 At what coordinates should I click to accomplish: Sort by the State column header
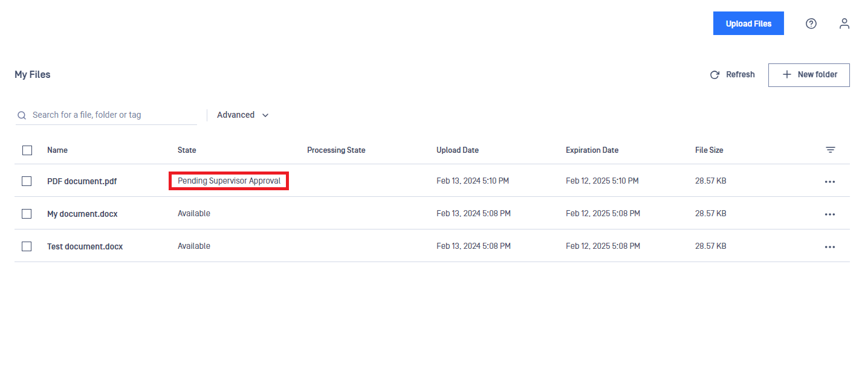click(x=187, y=150)
